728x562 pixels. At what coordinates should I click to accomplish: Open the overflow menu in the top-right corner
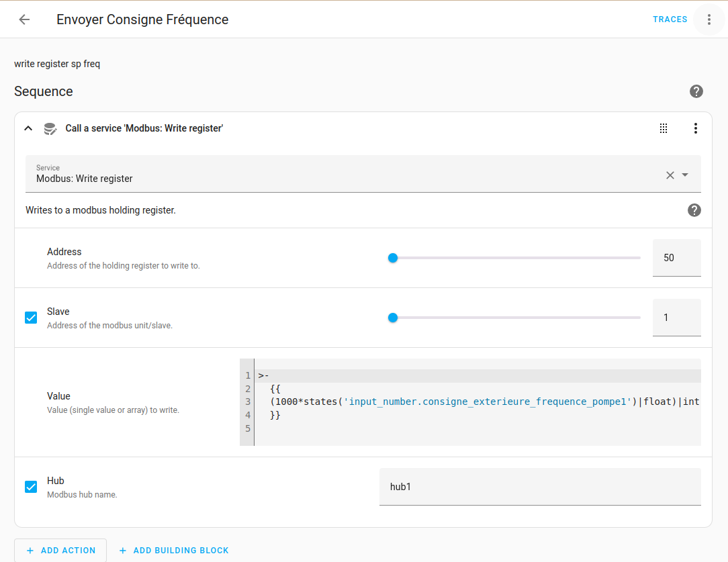[709, 19]
